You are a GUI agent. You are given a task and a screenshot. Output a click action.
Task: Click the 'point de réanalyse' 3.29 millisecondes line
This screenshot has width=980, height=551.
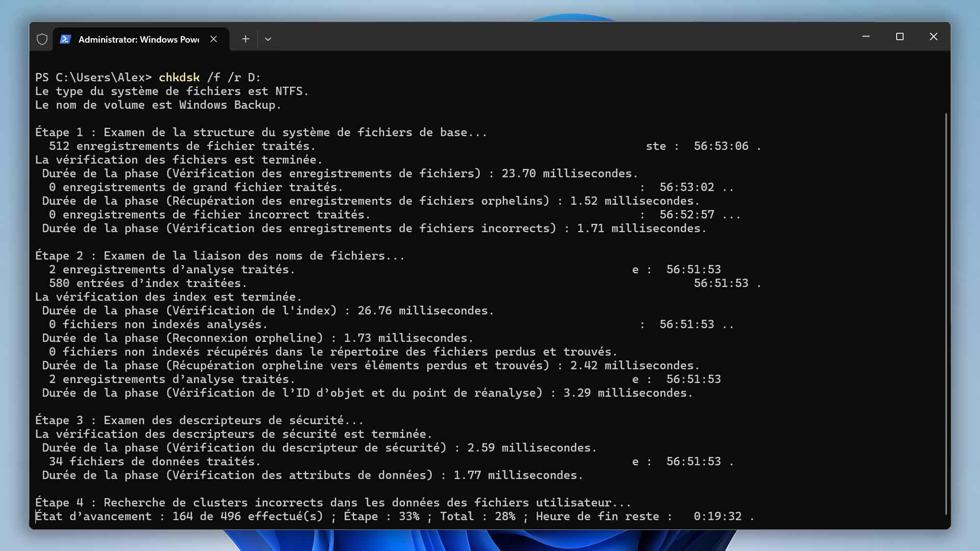click(x=367, y=393)
